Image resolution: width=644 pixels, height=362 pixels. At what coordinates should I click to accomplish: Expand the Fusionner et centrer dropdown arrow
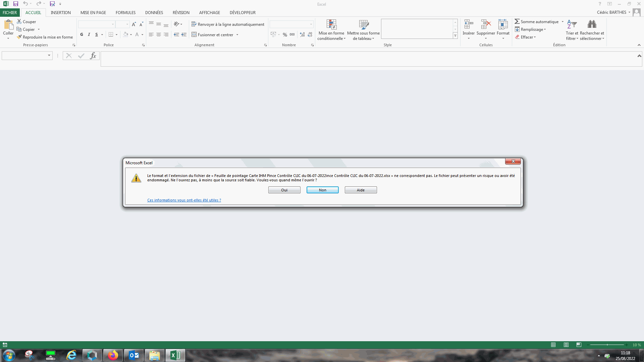pos(237,35)
